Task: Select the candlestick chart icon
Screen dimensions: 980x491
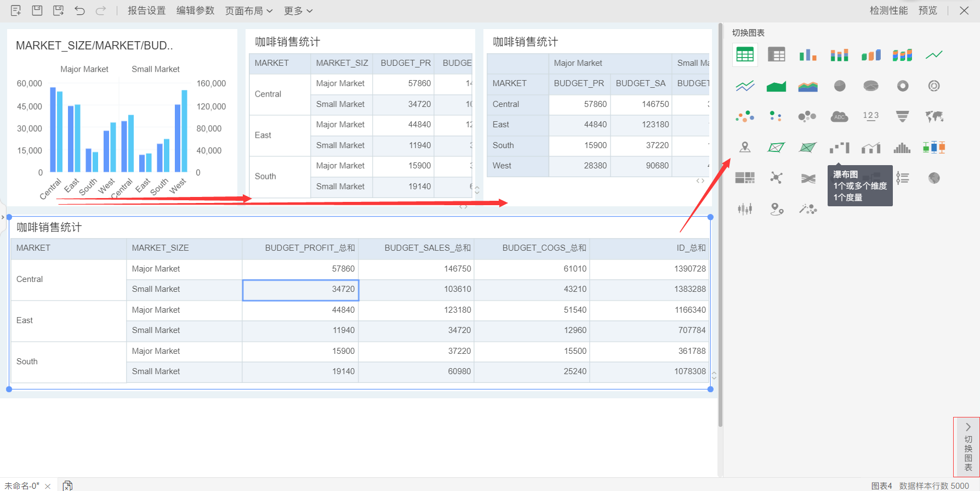Action: click(745, 208)
